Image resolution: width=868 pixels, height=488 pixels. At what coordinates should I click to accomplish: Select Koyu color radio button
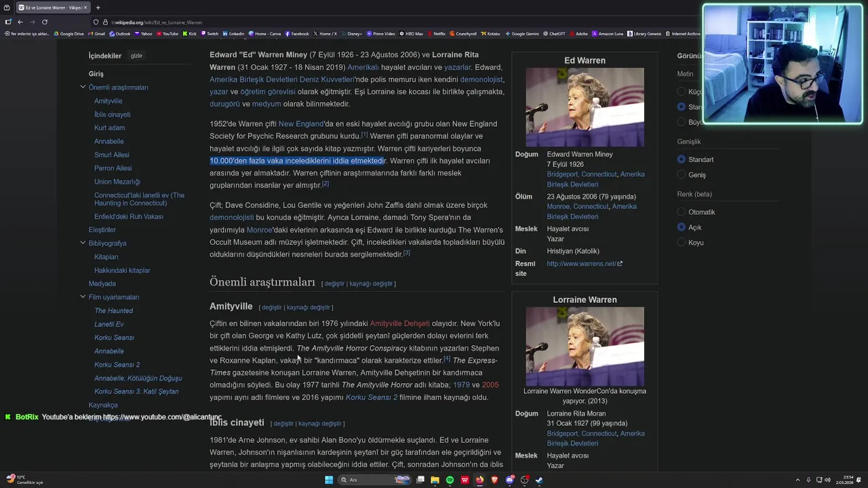682,243
